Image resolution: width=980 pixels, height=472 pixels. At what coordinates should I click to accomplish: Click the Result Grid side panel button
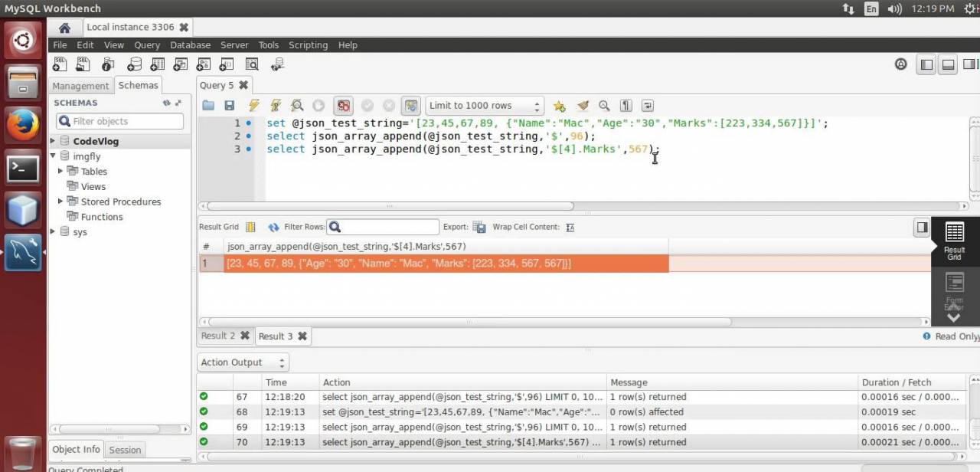pyautogui.click(x=954, y=241)
